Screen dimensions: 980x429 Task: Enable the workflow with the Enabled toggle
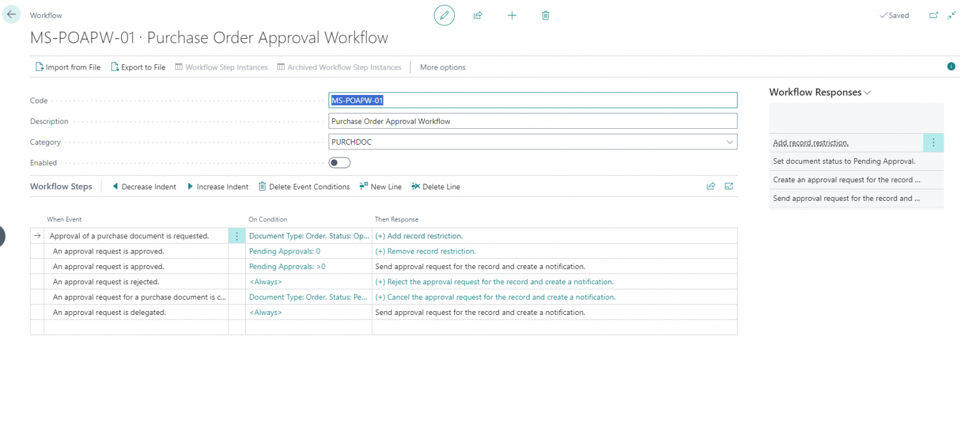(x=339, y=163)
